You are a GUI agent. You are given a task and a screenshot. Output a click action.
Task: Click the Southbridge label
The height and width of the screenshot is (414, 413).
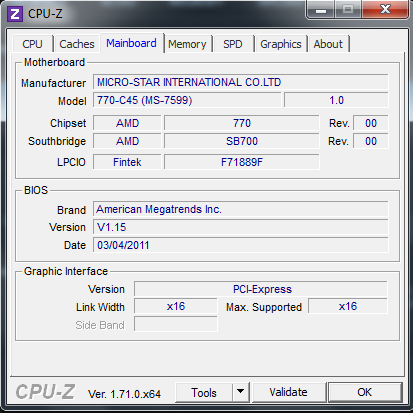point(57,141)
